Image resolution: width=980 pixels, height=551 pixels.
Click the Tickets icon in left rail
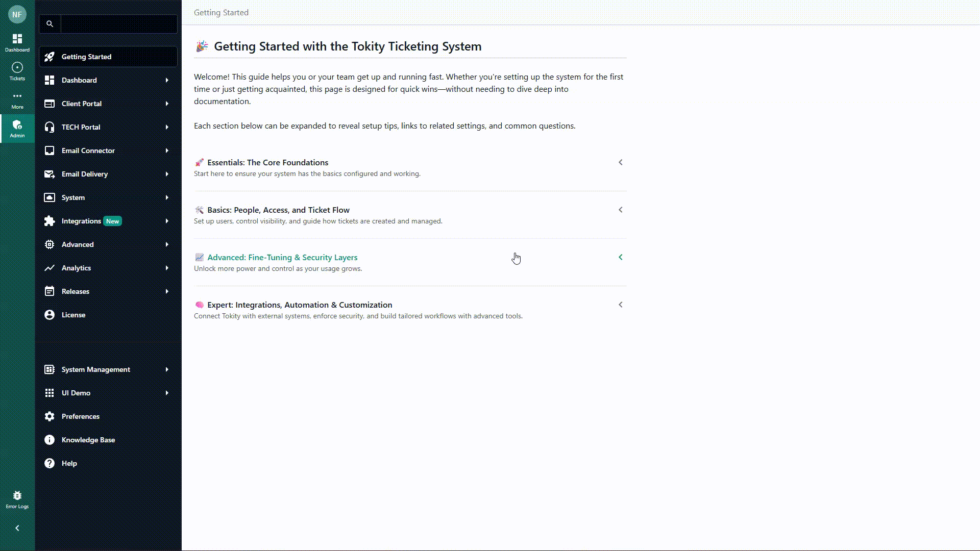click(x=17, y=68)
